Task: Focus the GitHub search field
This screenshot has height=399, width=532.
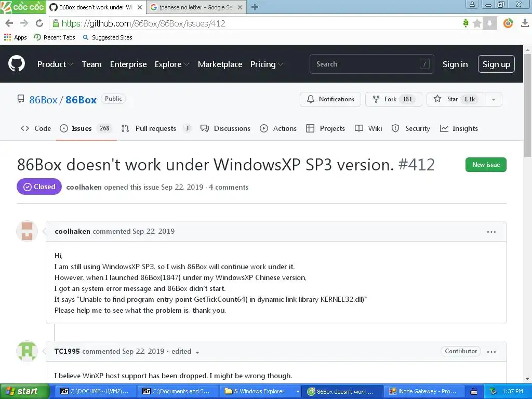Action: tap(371, 64)
